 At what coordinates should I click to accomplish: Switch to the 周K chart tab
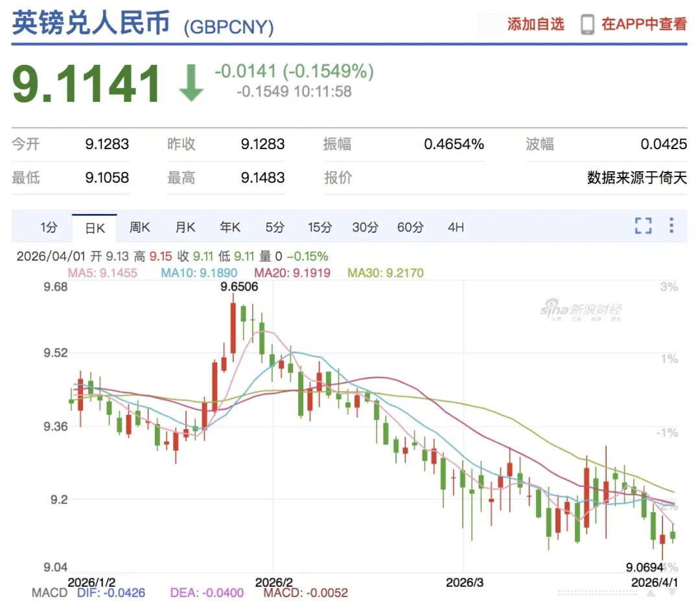click(140, 228)
